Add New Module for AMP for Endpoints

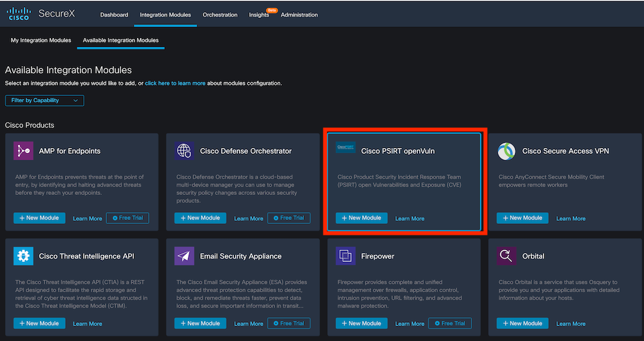(39, 218)
